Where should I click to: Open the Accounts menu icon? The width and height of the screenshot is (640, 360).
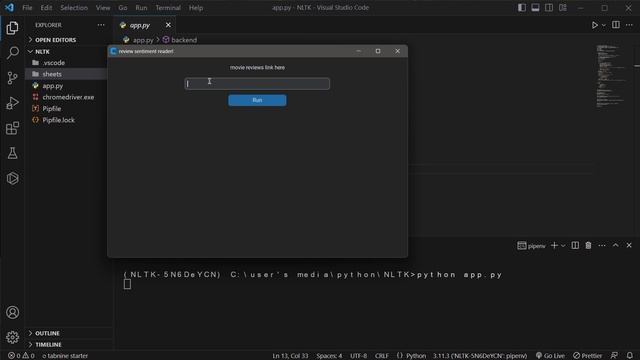coord(12,312)
